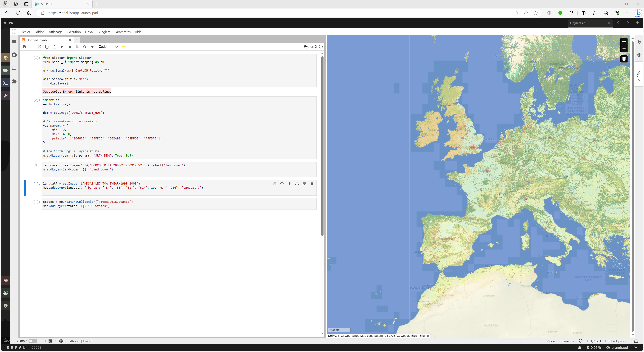Image resolution: width=644 pixels, height=352 pixels.
Task: Save the notebook with the disk icon
Action: click(x=24, y=47)
